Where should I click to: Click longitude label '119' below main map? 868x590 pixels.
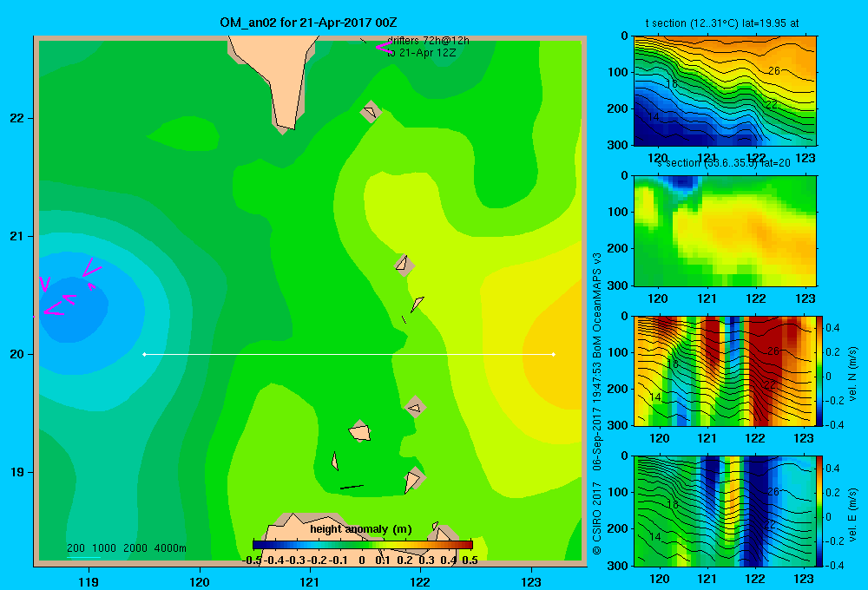tap(89, 581)
